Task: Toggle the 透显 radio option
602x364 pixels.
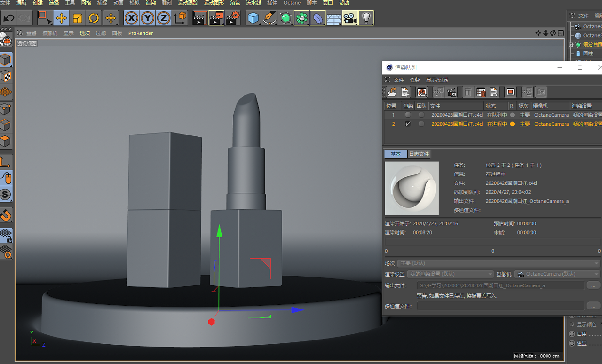Action: point(572,343)
